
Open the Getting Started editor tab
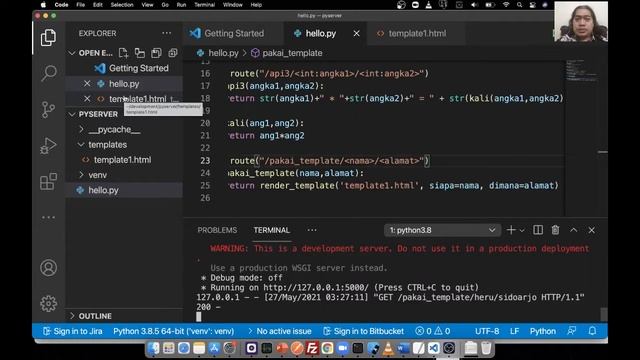pyautogui.click(x=233, y=33)
